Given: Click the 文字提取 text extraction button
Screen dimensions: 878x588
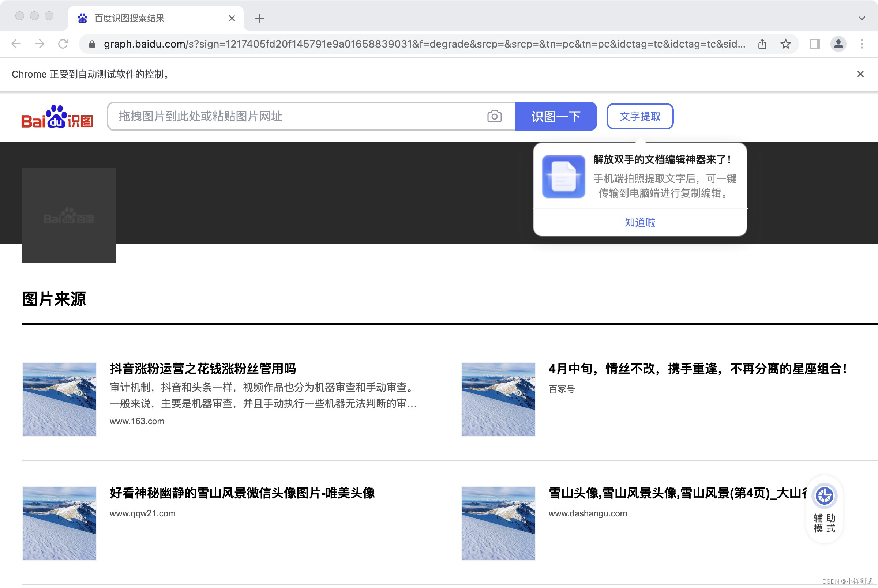Looking at the screenshot, I should 640,116.
